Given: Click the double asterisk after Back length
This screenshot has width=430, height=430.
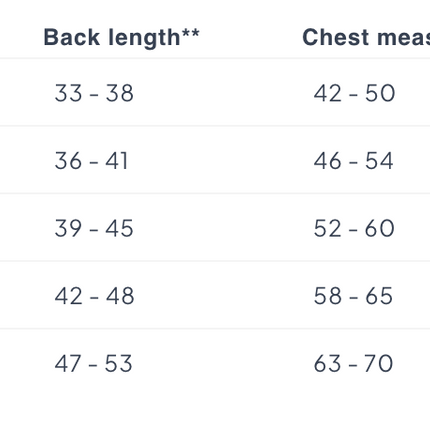Looking at the screenshot, I should pyautogui.click(x=191, y=33).
